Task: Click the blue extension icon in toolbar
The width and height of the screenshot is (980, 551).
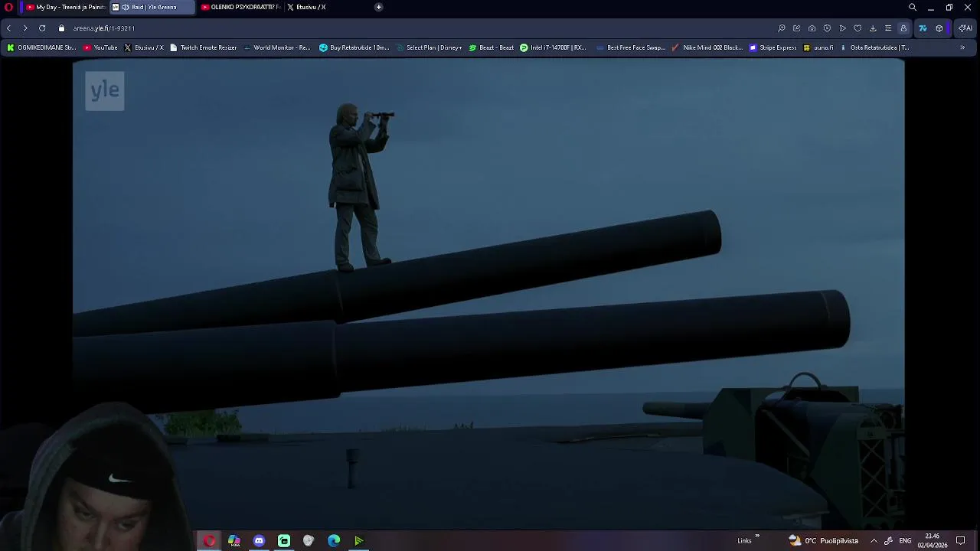Action: 923,28
